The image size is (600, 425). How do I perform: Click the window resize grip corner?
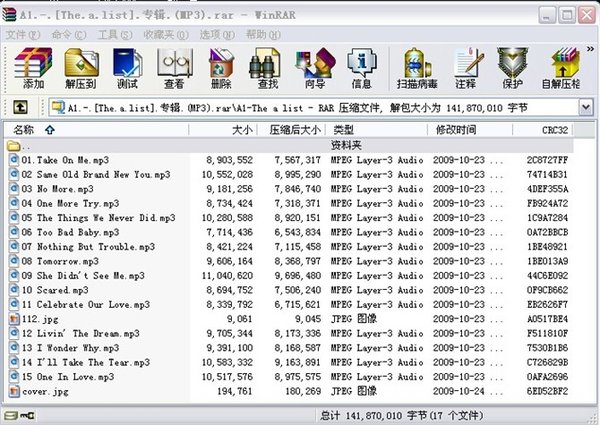[592, 418]
